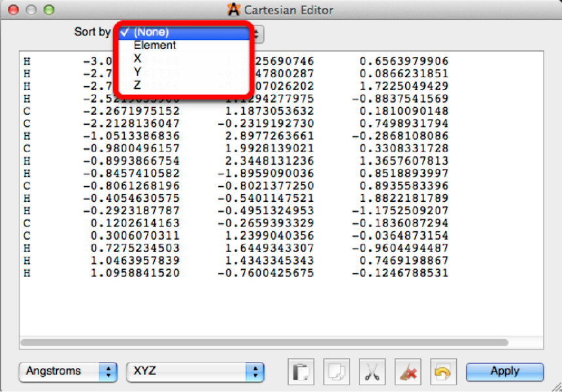
Task: Click the value 1.0958841520
Action: click(x=135, y=273)
